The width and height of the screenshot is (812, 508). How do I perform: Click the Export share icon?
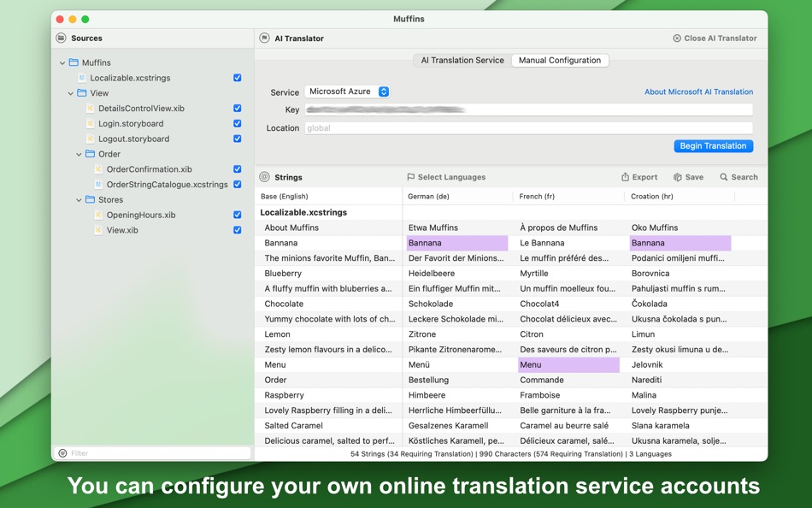tap(625, 177)
